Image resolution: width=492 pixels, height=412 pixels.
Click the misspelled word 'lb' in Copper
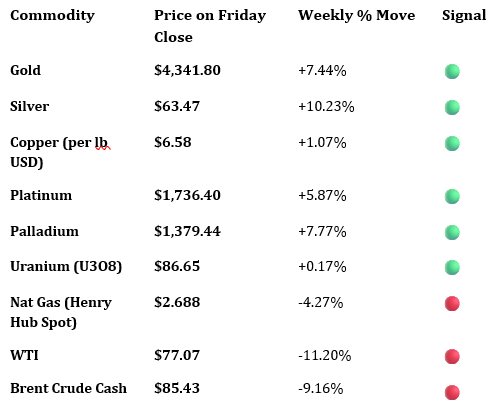point(101,142)
